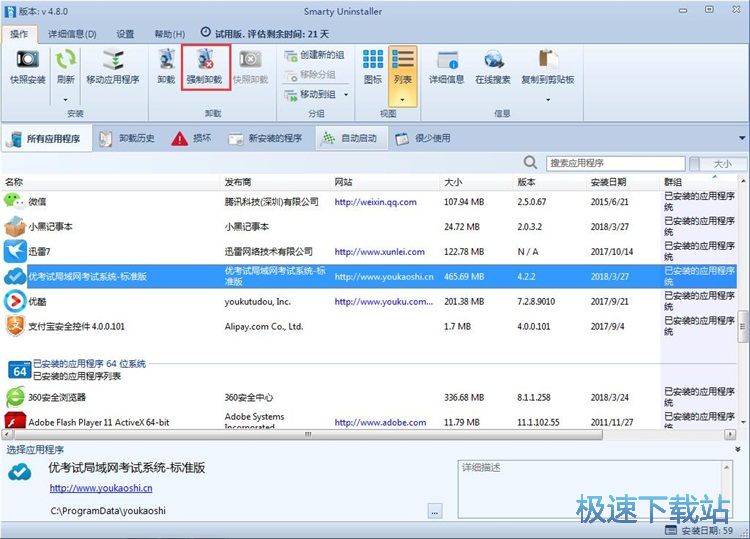
Task: Expand the tab overflow arrow at the right end of the tab bar
Action: [x=742, y=138]
